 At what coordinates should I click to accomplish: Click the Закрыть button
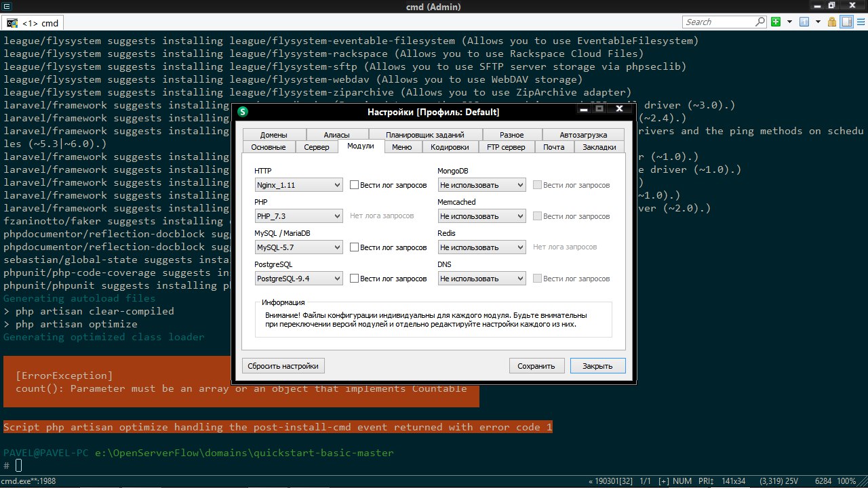click(x=597, y=366)
